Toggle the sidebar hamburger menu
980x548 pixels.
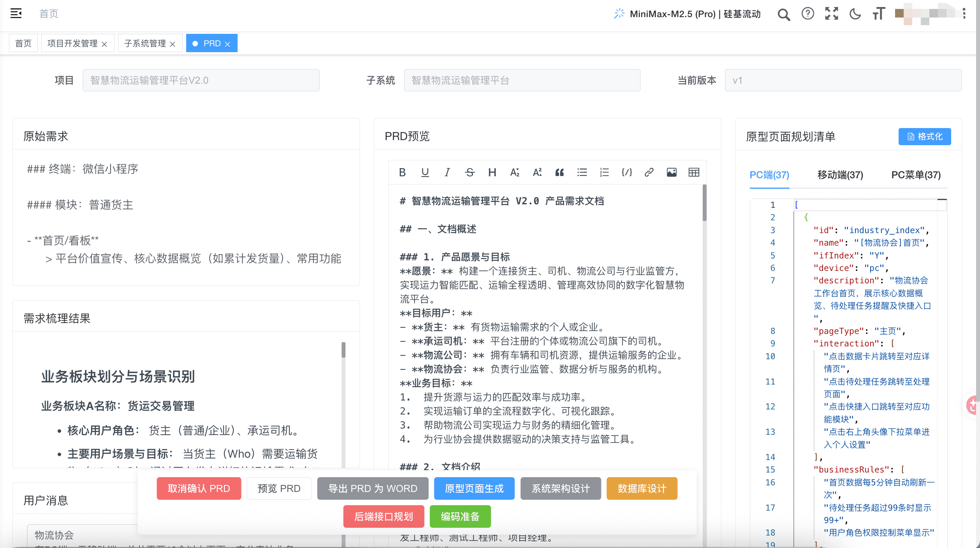click(16, 14)
